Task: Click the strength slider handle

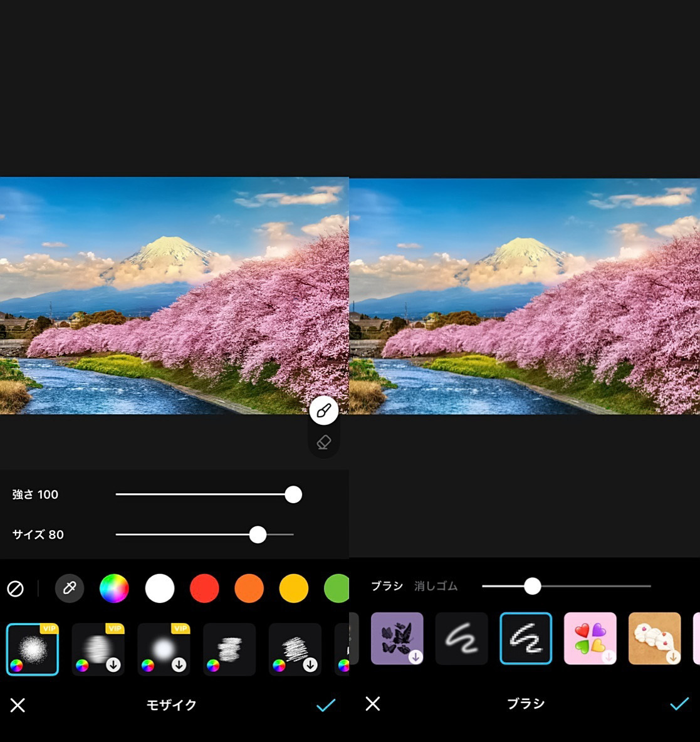Action: pyautogui.click(x=293, y=494)
